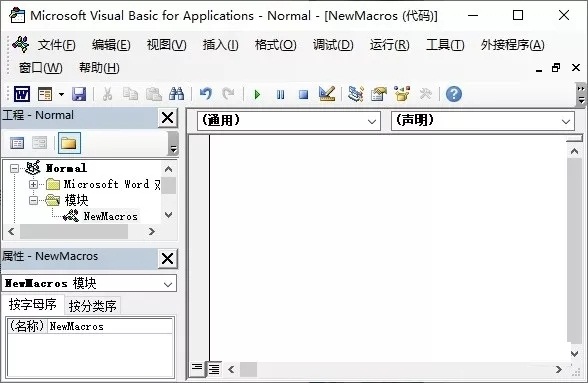
Task: Close the 属性 - NewMacros properties pane
Action: [x=167, y=258]
